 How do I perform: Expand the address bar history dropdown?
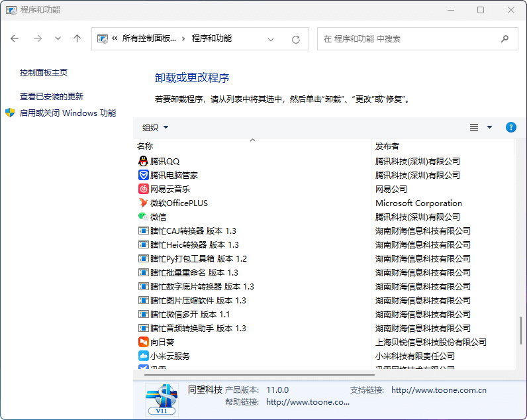pos(271,40)
